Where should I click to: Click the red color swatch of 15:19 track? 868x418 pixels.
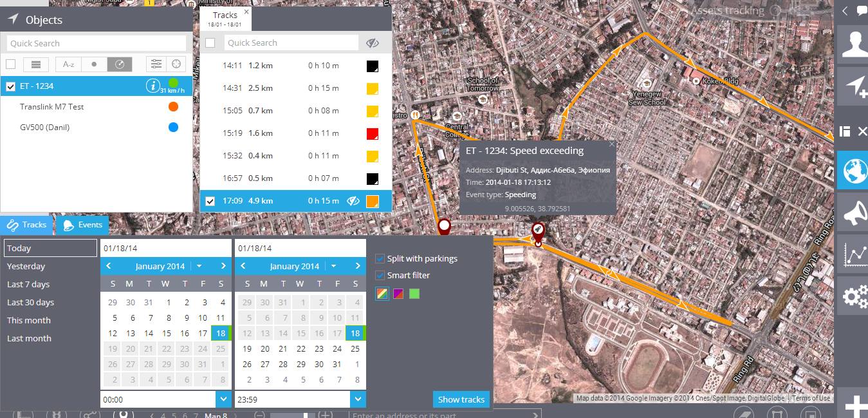(372, 134)
